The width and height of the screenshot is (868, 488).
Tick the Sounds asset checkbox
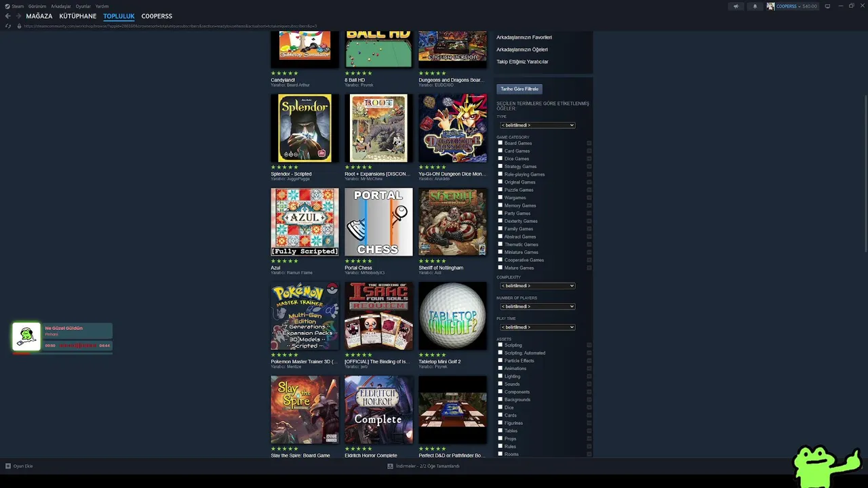(x=500, y=384)
